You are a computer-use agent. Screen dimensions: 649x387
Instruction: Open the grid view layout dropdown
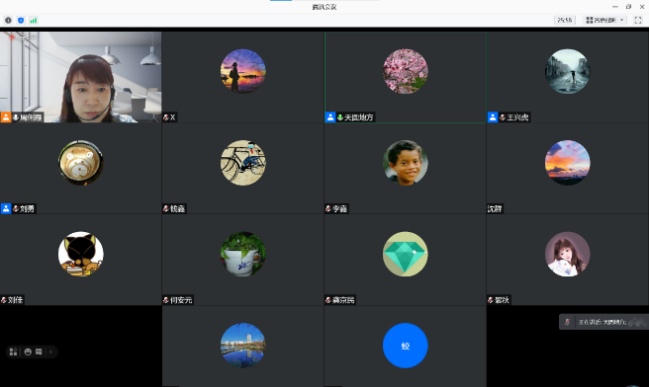pyautogui.click(x=605, y=20)
